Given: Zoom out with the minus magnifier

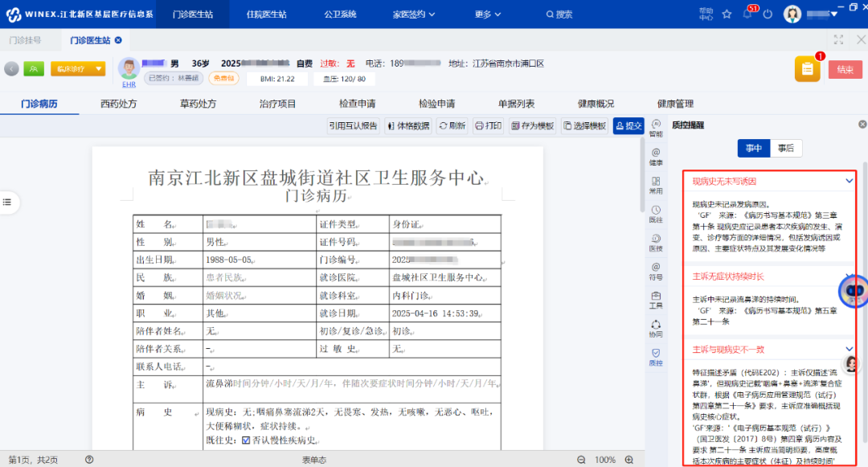Looking at the screenshot, I should pyautogui.click(x=581, y=460).
